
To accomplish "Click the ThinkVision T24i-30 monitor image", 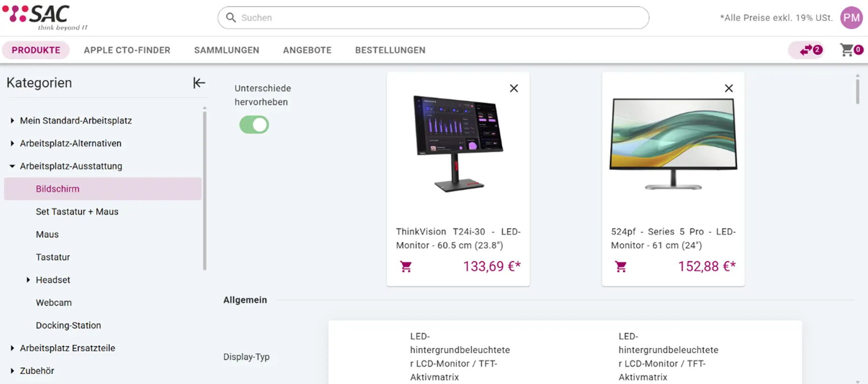I will (x=458, y=144).
